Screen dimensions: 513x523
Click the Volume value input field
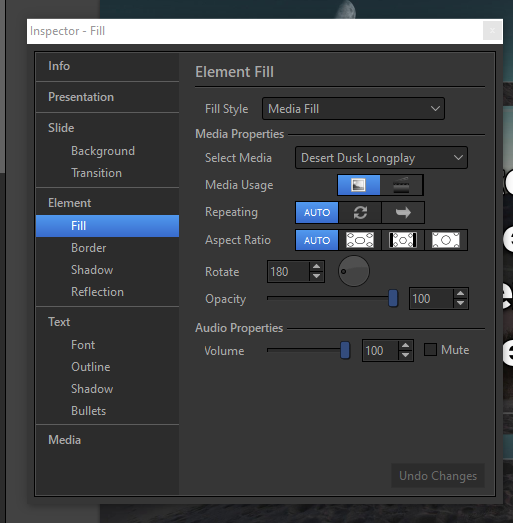381,351
